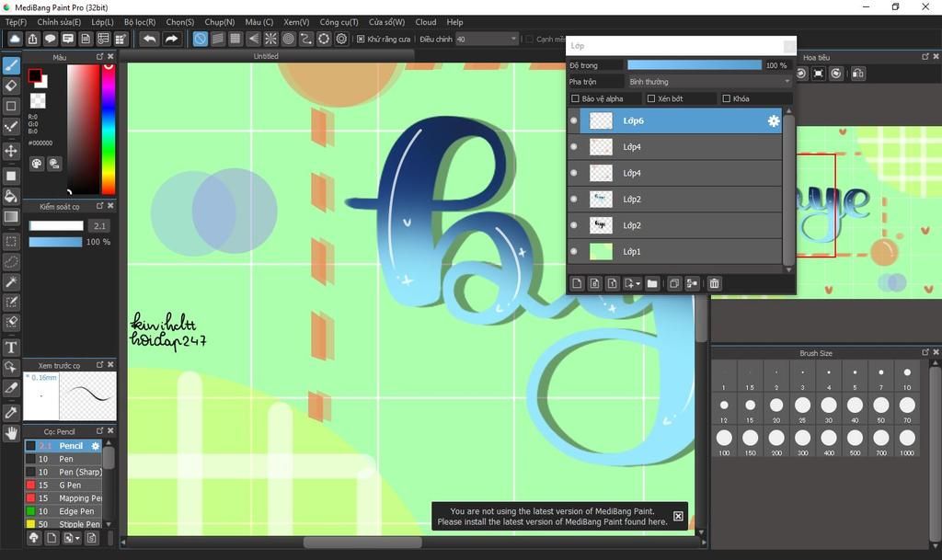Enable the curve snap guide
This screenshot has width=942, height=560.
point(306,39)
